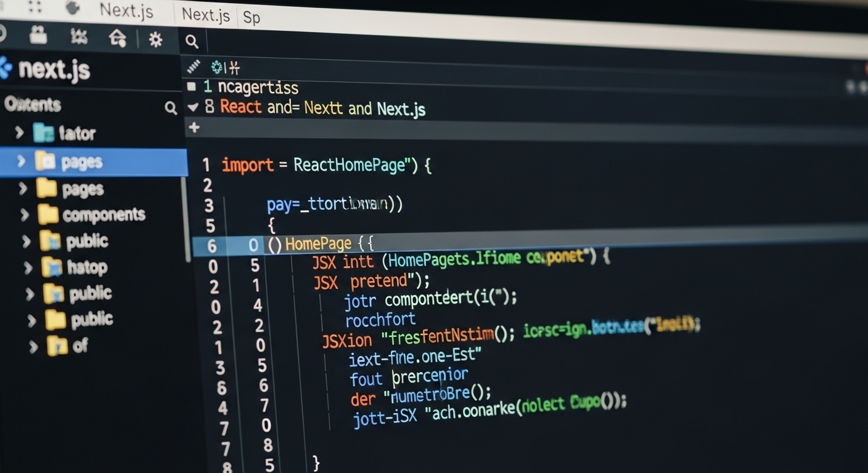Viewport: 868px width, 473px height.
Task: Expand the hatop folder arrow
Action: click(28, 267)
